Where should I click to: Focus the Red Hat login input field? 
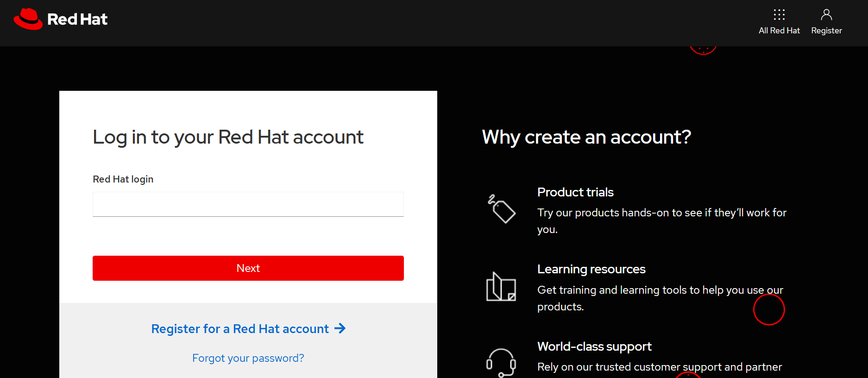[x=248, y=204]
